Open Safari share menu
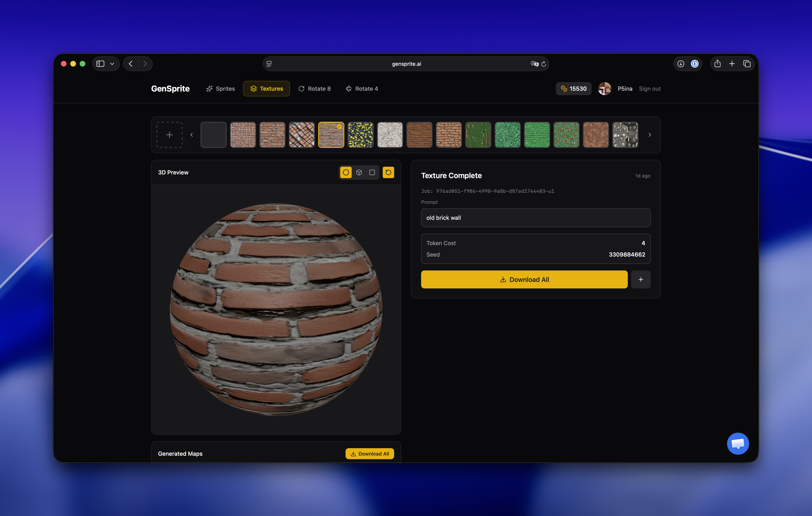812x516 pixels. coord(717,64)
